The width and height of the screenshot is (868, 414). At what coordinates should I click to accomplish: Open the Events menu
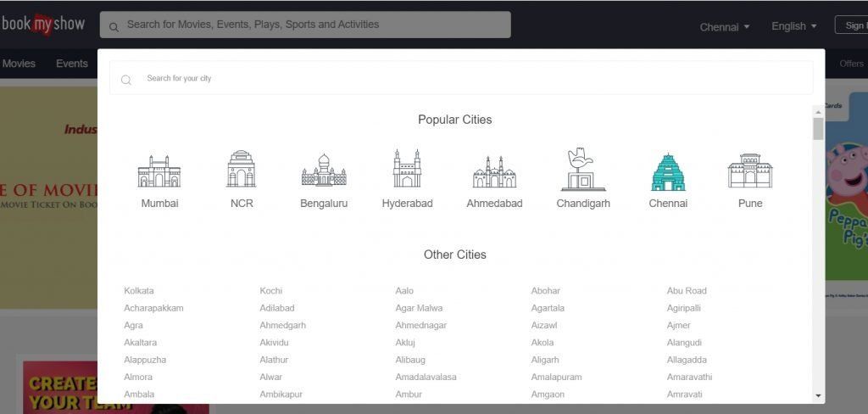click(72, 64)
